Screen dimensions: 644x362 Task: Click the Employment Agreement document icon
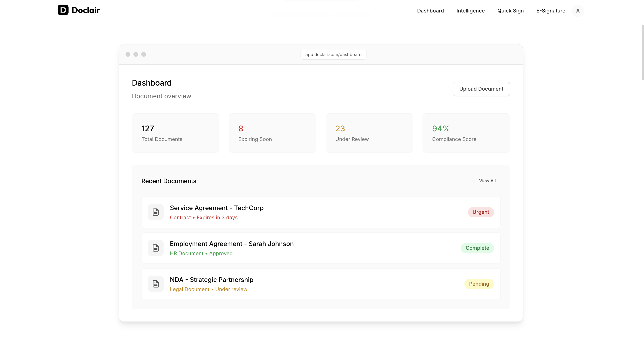pos(156,248)
